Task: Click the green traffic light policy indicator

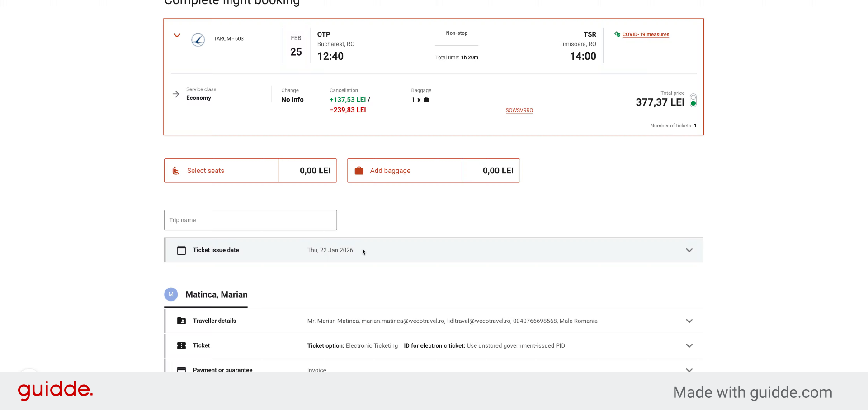Action: [693, 100]
